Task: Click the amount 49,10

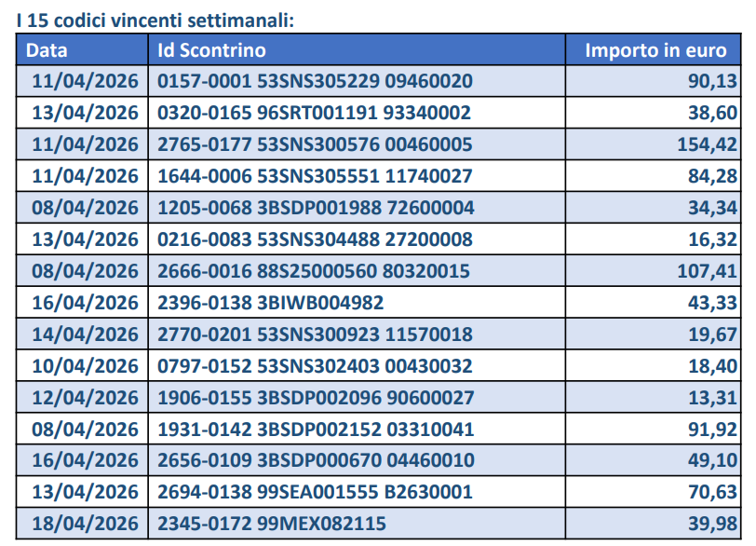Action: pos(713,461)
